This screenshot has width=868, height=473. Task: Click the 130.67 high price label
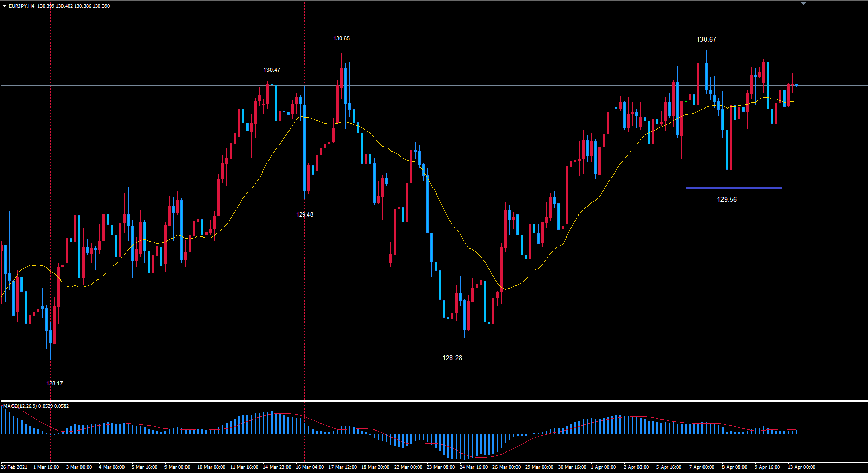[x=706, y=39]
